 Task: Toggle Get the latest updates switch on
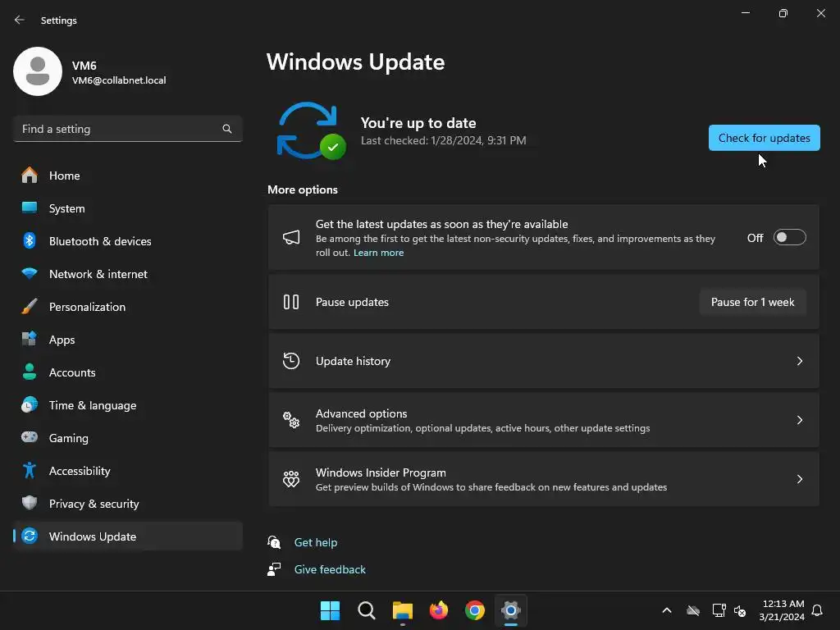click(790, 237)
